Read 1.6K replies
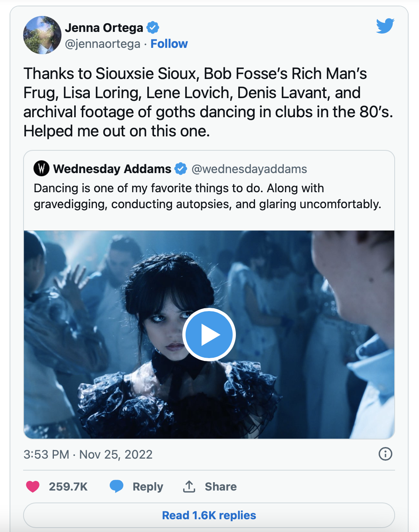 209,515
